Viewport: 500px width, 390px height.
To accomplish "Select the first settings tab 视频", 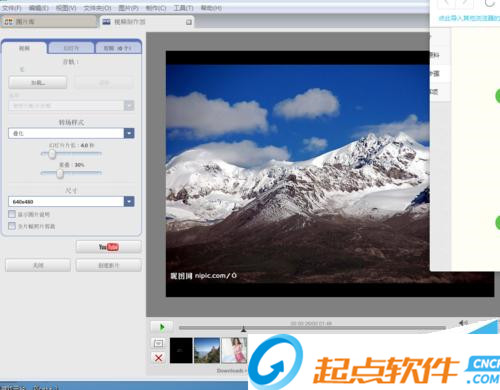I will coord(24,48).
